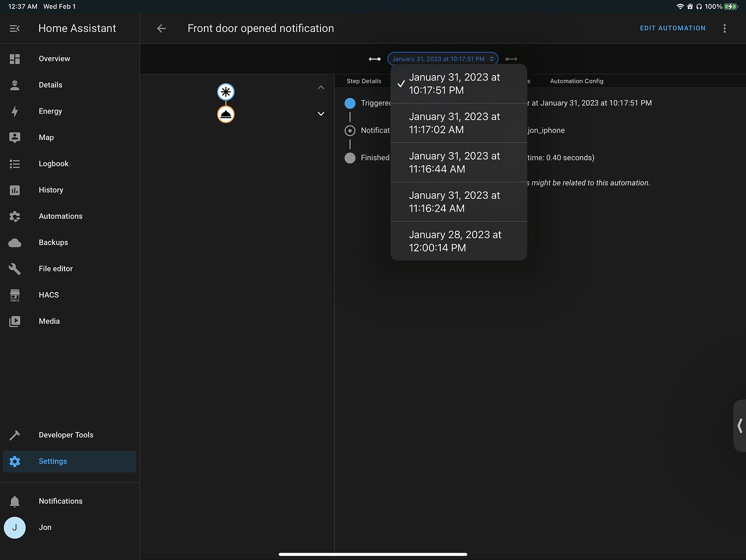The width and height of the screenshot is (746, 560).
Task: Click the trigger node in the trace graph
Action: click(226, 92)
